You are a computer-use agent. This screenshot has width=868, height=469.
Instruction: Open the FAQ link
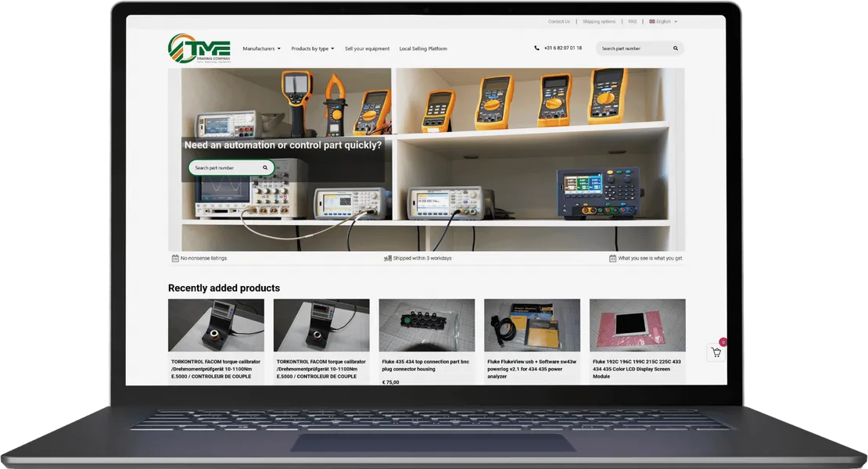pos(632,22)
